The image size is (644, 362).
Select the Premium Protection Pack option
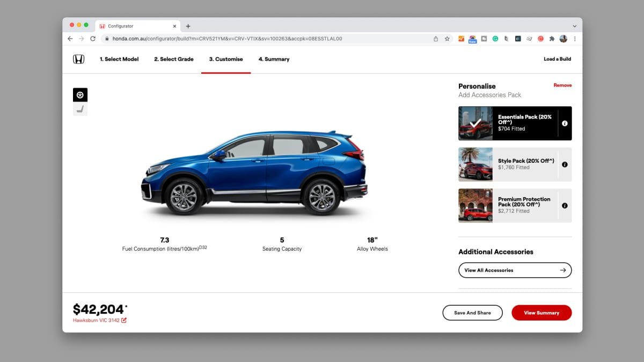coord(508,205)
